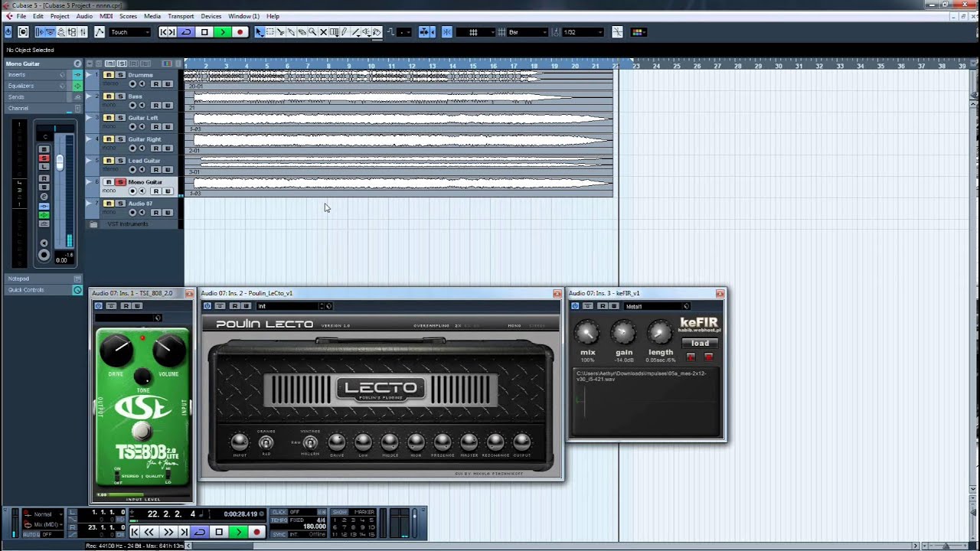Solo the Bass track

tap(120, 96)
